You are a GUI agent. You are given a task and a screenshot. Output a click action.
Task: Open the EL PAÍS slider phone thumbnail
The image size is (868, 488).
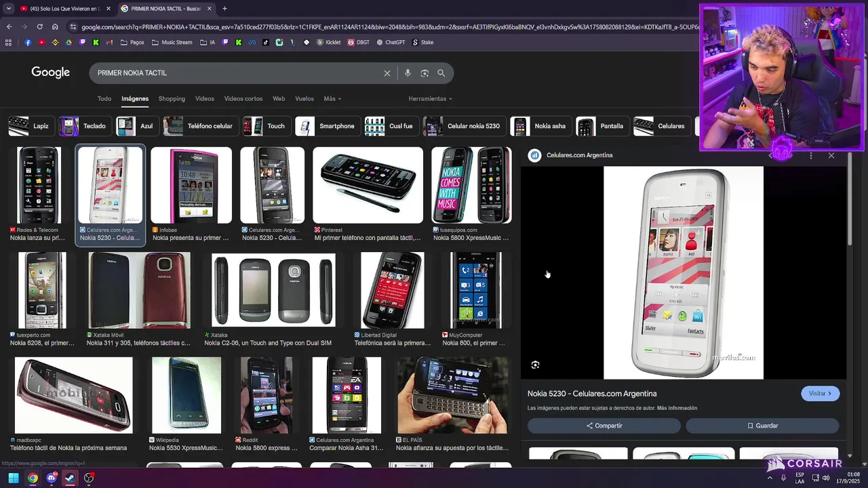click(x=452, y=395)
